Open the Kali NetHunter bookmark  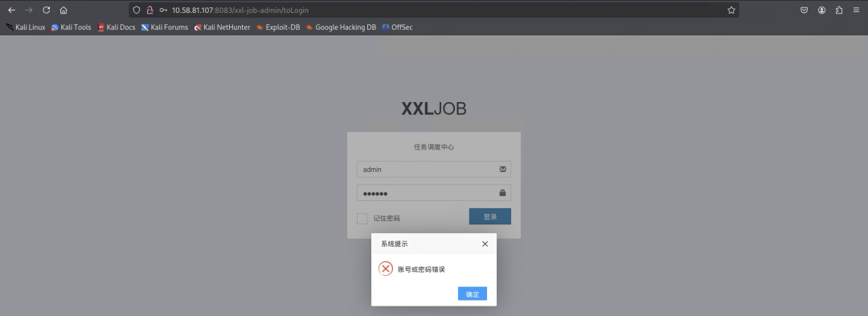coord(222,27)
